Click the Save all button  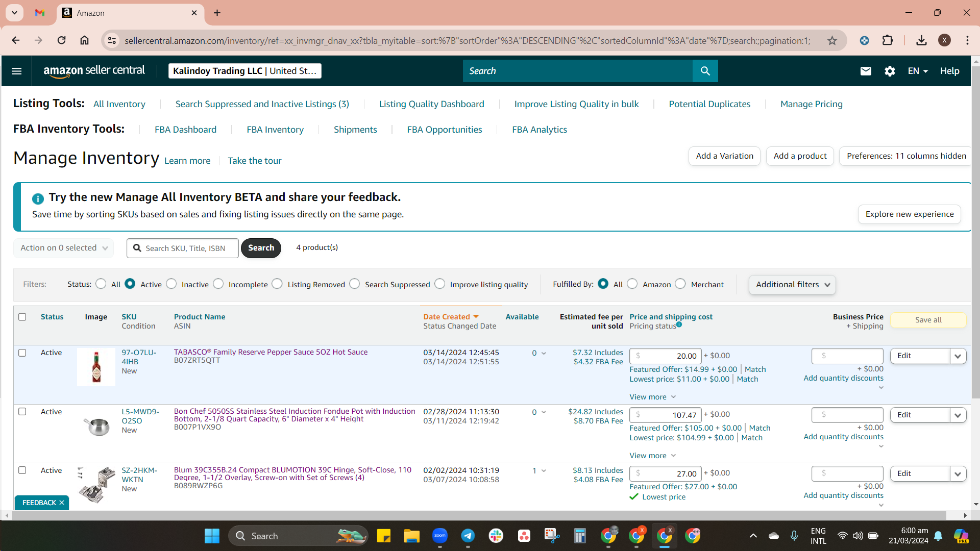coord(928,320)
